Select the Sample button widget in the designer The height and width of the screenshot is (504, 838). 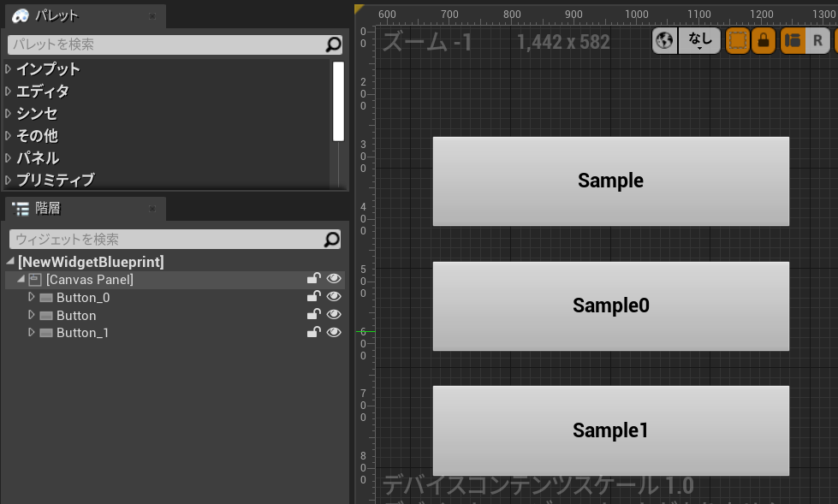[611, 181]
